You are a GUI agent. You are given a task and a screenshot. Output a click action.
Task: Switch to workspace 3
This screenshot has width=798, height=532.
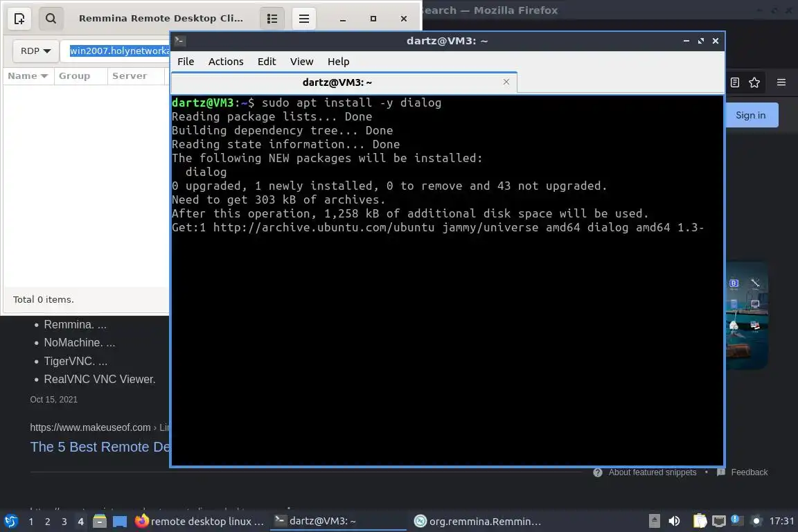[x=64, y=522]
